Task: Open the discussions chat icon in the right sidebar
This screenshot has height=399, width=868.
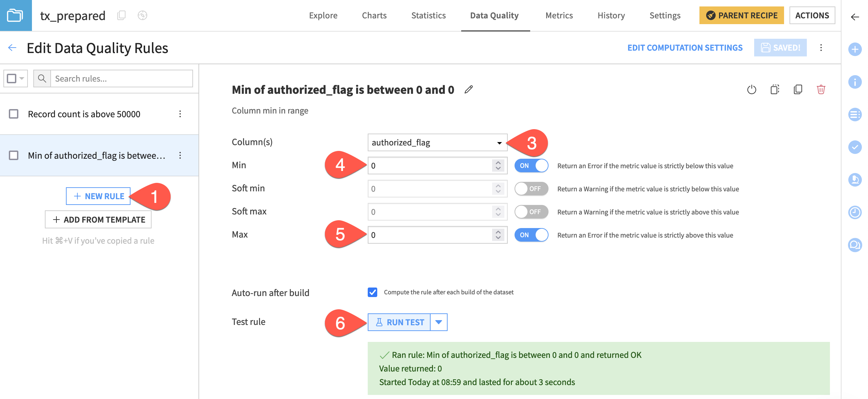Action: click(855, 245)
